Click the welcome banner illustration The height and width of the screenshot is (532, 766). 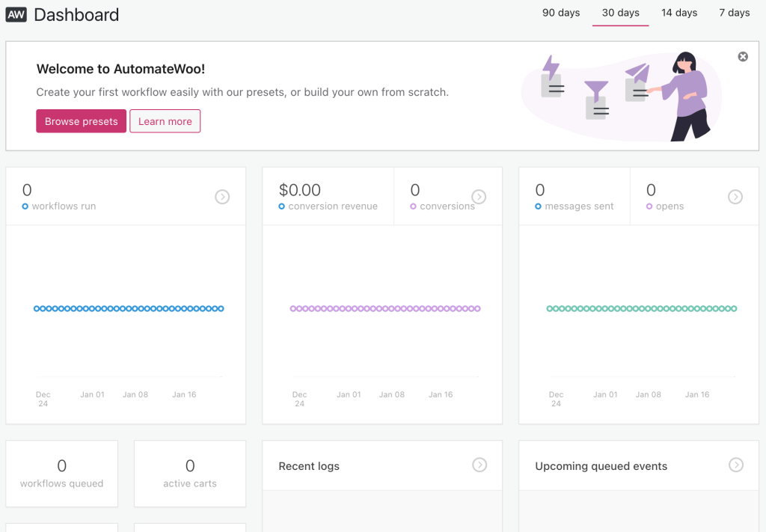tap(621, 95)
